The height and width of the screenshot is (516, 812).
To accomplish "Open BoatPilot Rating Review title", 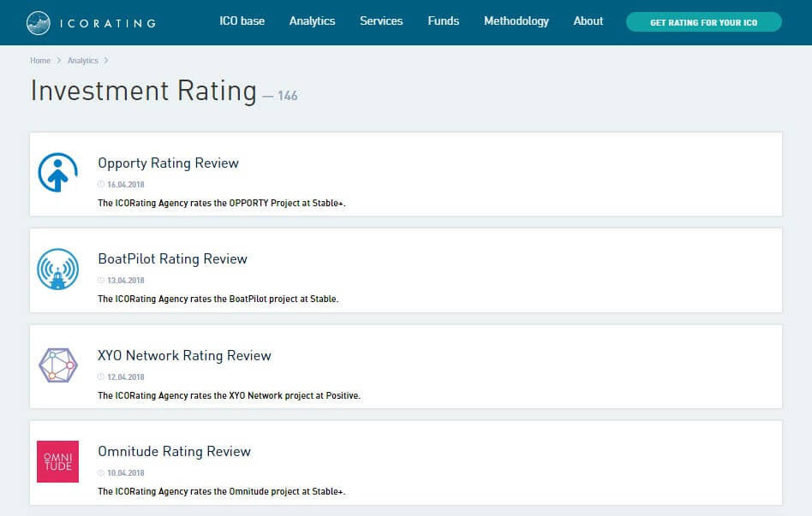I will tap(172, 258).
